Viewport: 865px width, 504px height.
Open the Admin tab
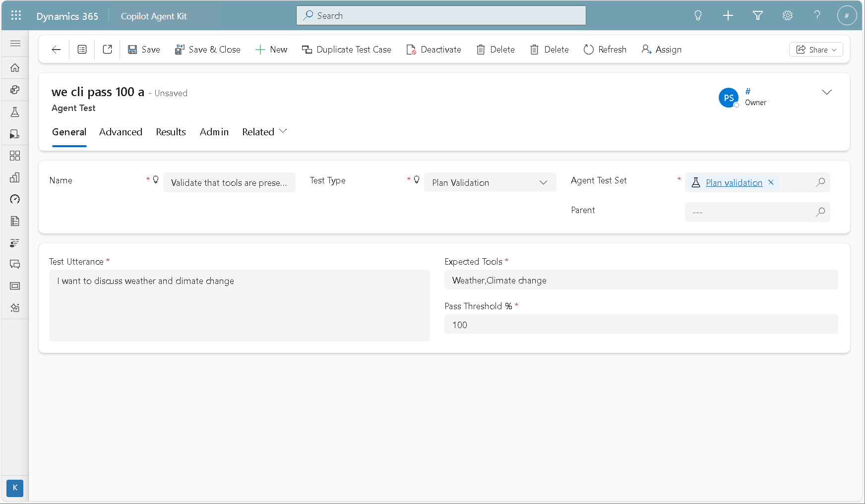click(214, 132)
